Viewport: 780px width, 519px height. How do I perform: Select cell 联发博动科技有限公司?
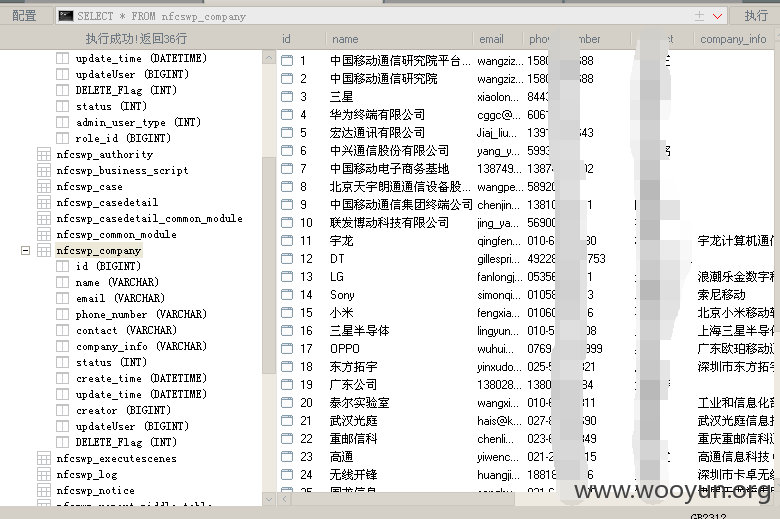(x=390, y=223)
